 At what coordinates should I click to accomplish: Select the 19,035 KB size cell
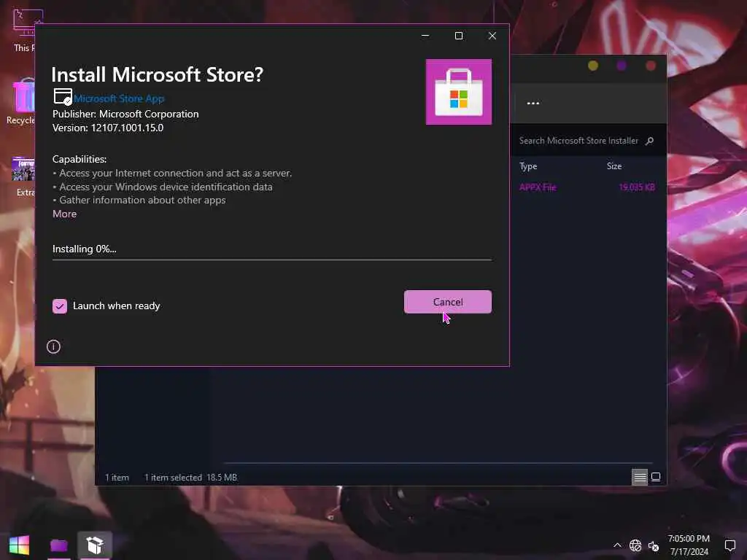(636, 187)
